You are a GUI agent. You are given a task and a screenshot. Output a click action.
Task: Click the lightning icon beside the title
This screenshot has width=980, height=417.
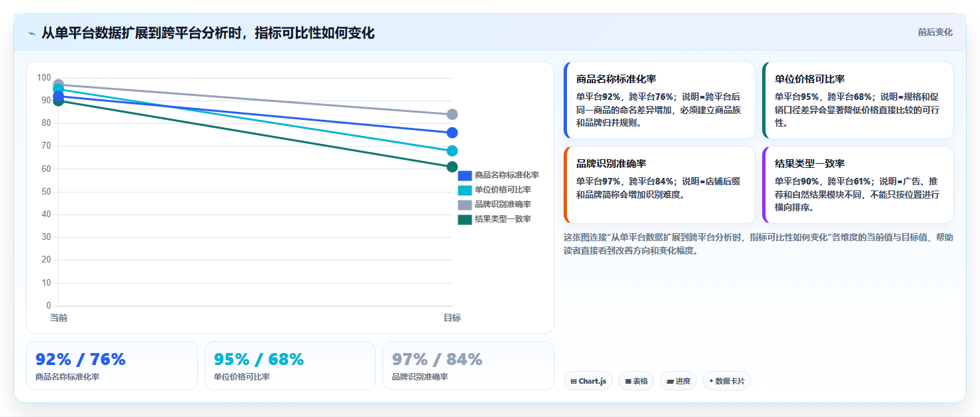tap(31, 33)
